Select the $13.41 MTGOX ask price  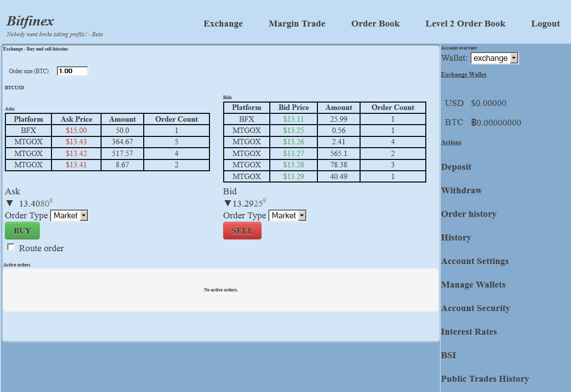click(x=76, y=165)
